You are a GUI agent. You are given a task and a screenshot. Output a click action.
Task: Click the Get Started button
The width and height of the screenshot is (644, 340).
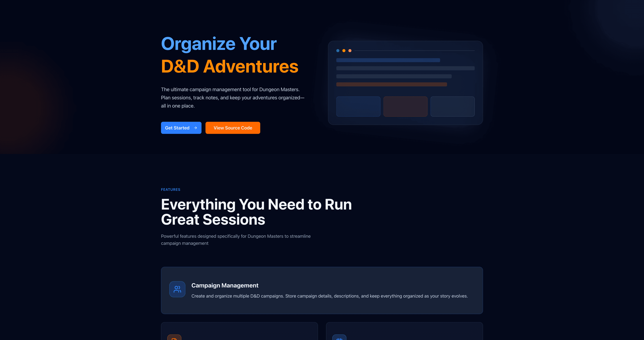pos(181,128)
